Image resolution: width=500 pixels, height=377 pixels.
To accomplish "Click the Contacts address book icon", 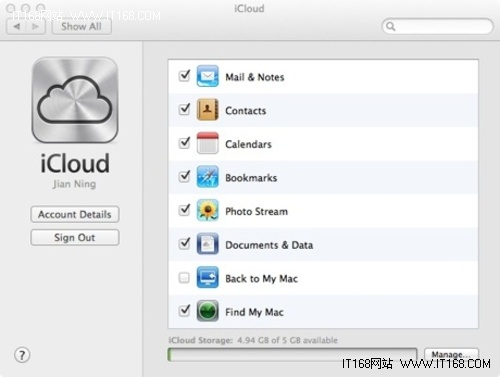I will [x=207, y=110].
